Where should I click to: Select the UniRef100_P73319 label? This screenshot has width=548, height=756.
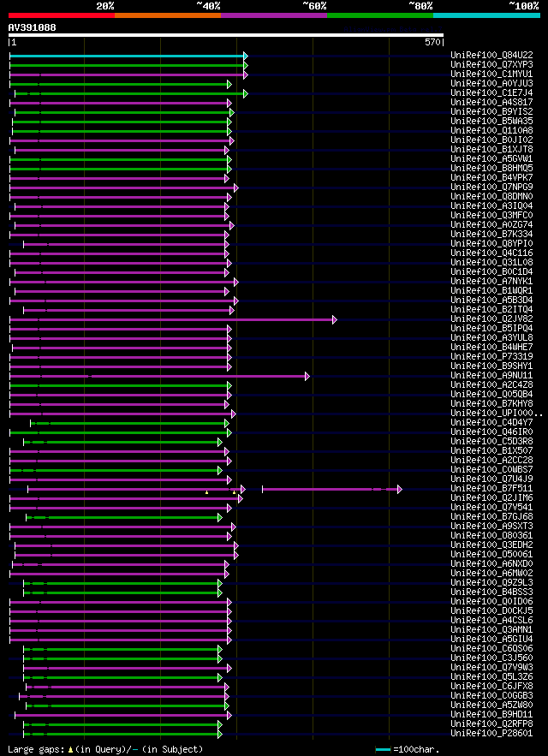491,357
